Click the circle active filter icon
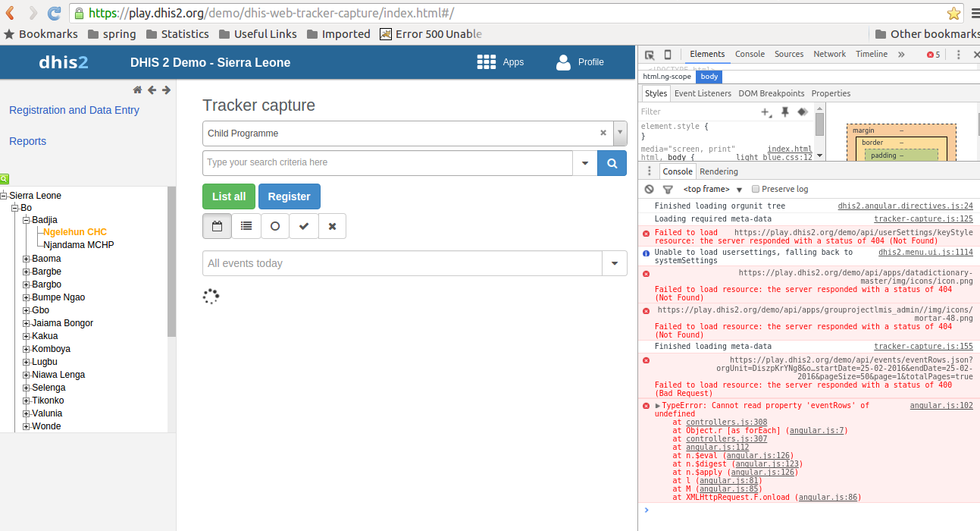 (x=275, y=226)
